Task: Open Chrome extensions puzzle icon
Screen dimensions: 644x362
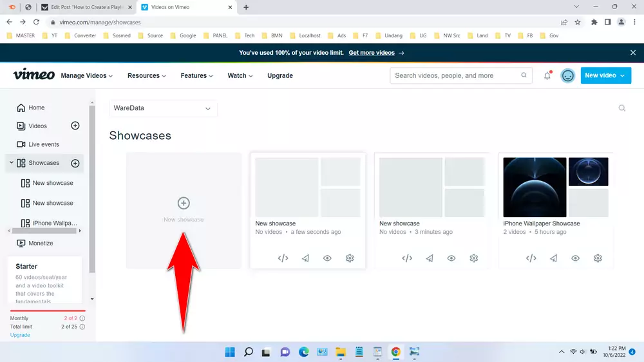Action: 594,22
